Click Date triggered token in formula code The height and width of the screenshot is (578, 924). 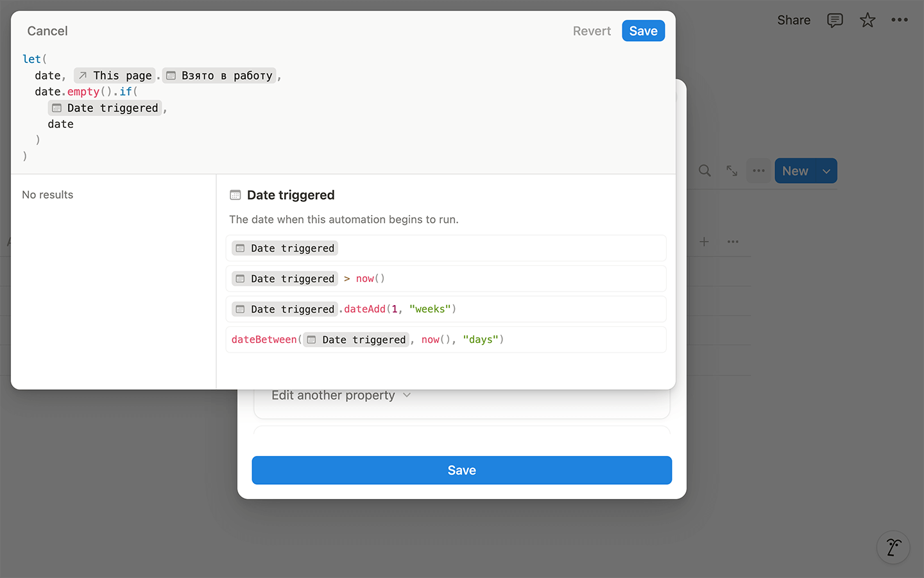click(105, 108)
